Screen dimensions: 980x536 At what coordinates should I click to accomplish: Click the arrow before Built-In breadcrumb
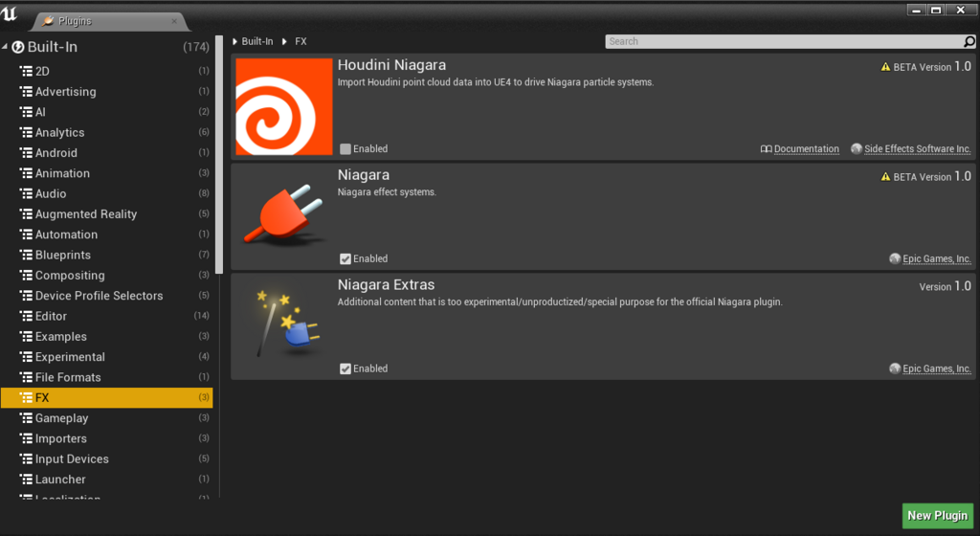tap(235, 41)
